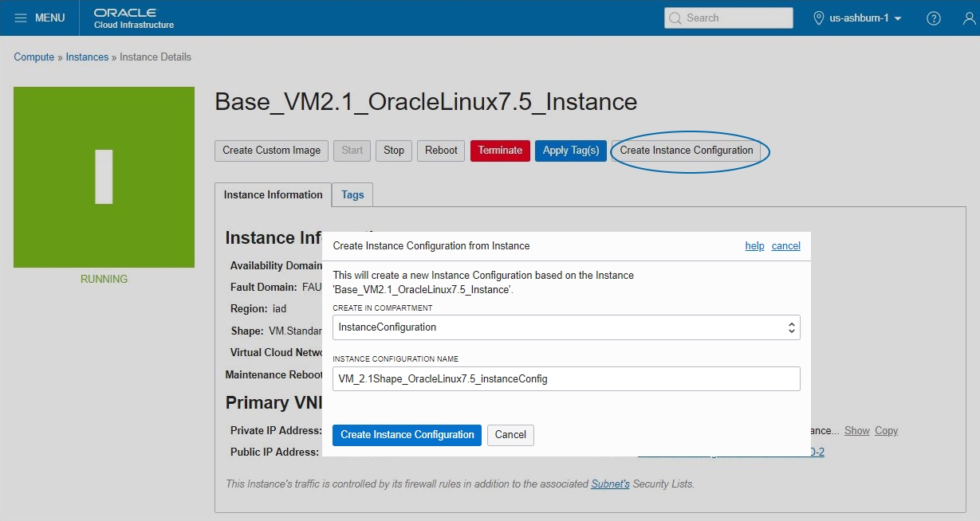Click the Terminate button
Screen dimensions: 980x521
[500, 151]
